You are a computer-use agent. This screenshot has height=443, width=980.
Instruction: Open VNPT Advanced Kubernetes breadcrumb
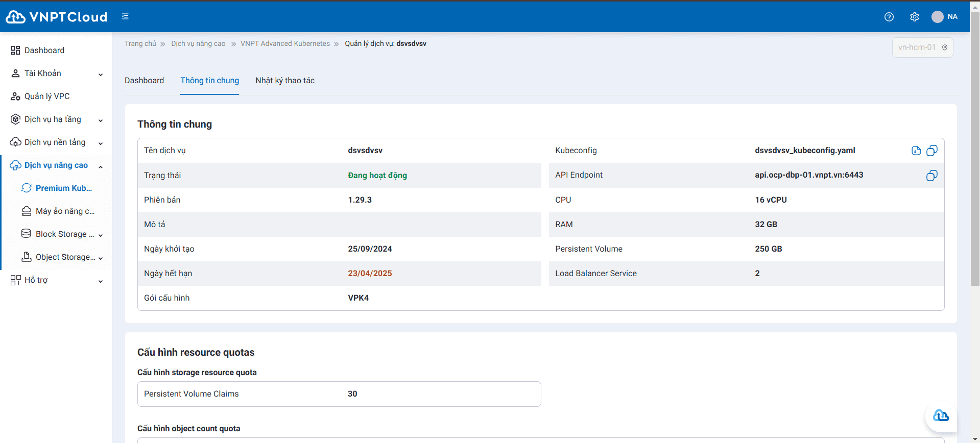point(285,44)
